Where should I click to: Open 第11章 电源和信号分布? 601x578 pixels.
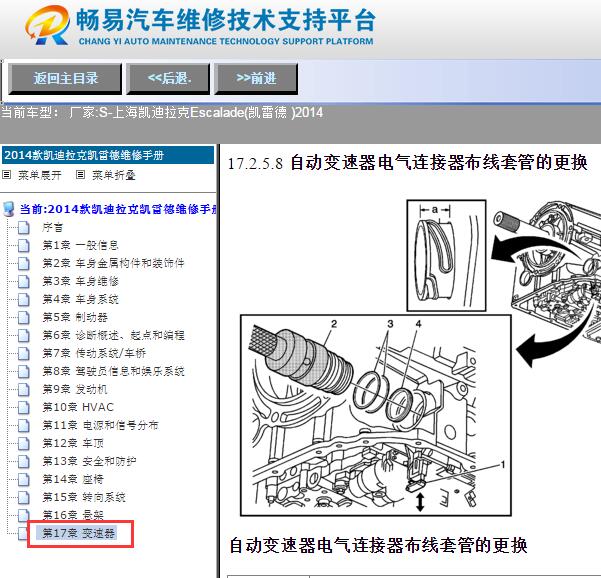pyautogui.click(x=100, y=425)
